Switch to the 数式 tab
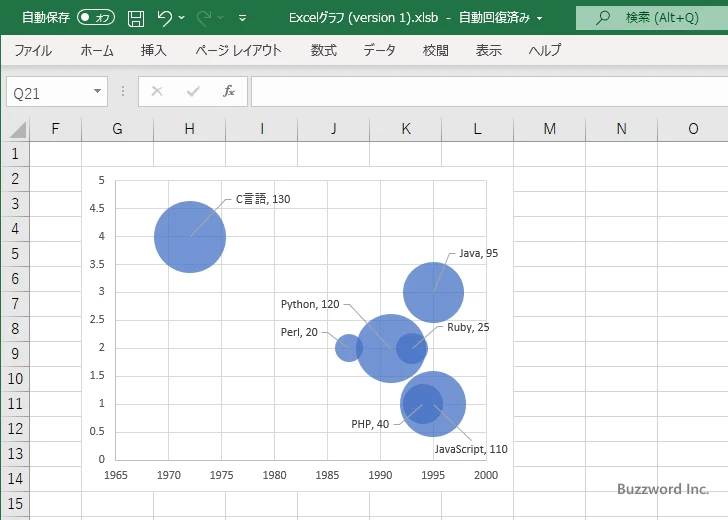Image resolution: width=728 pixels, height=520 pixels. point(324,50)
